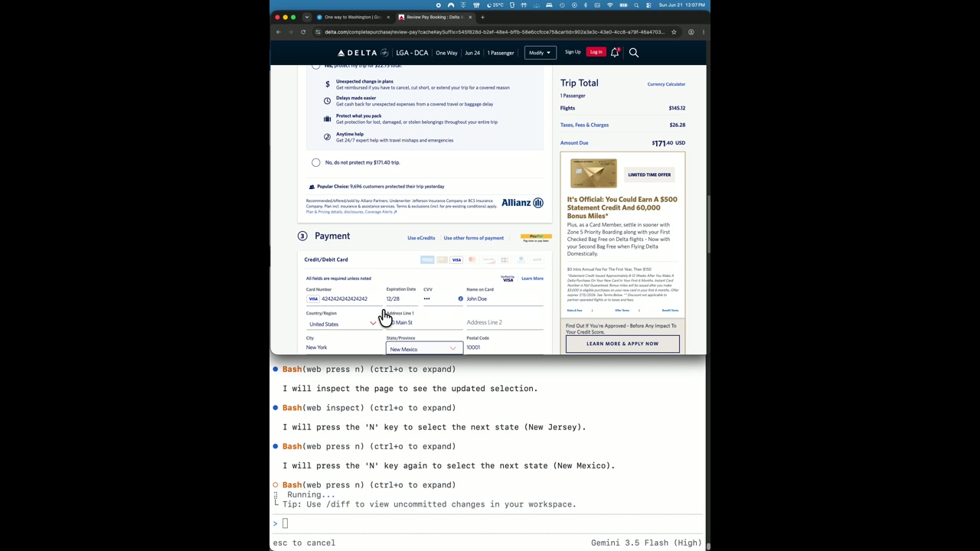Click the gold SkyMiles card image

coord(593,174)
